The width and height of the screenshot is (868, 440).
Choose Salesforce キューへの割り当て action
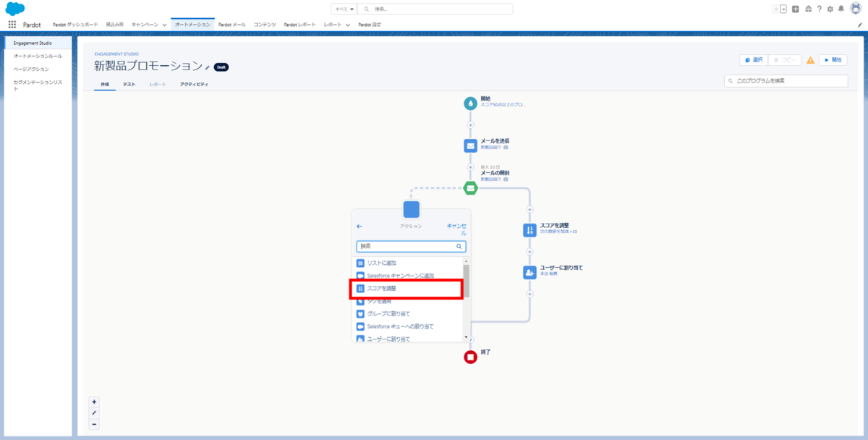click(x=410, y=326)
